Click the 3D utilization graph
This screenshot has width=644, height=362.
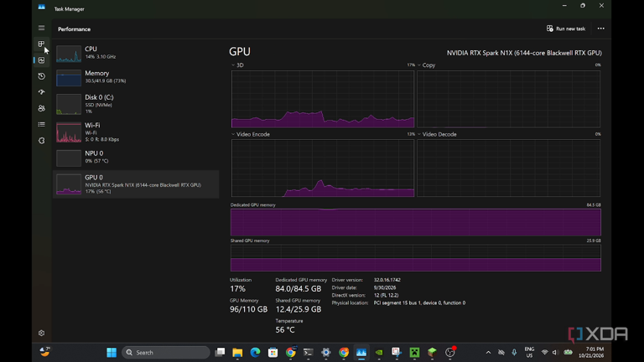[x=323, y=99]
